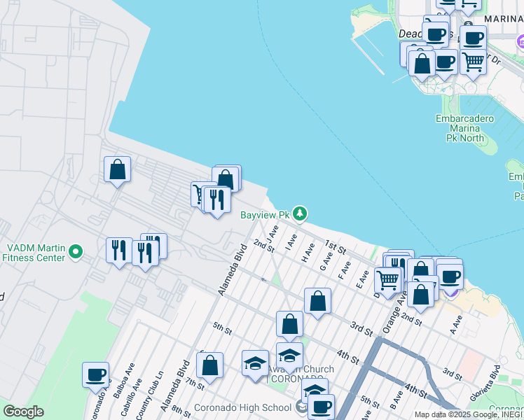Open the school icon beside Coronado High School label
The height and width of the screenshot is (420, 524).
click(x=301, y=407)
